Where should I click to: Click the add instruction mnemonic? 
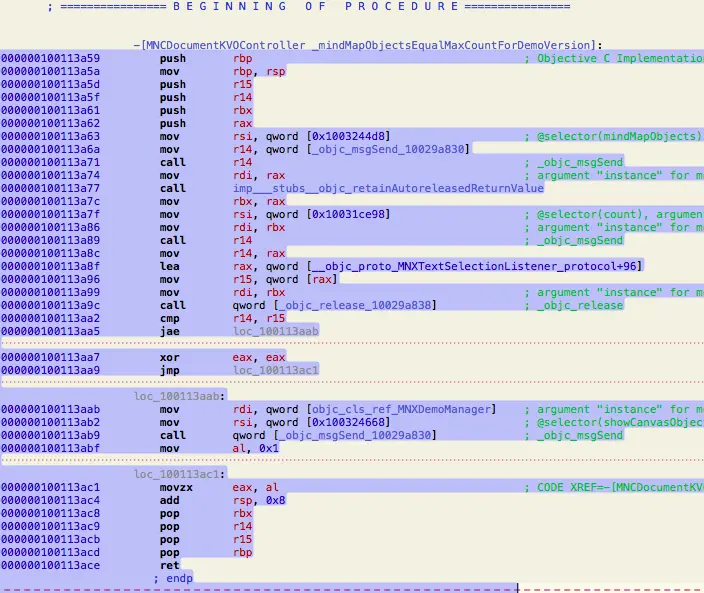[170, 501]
